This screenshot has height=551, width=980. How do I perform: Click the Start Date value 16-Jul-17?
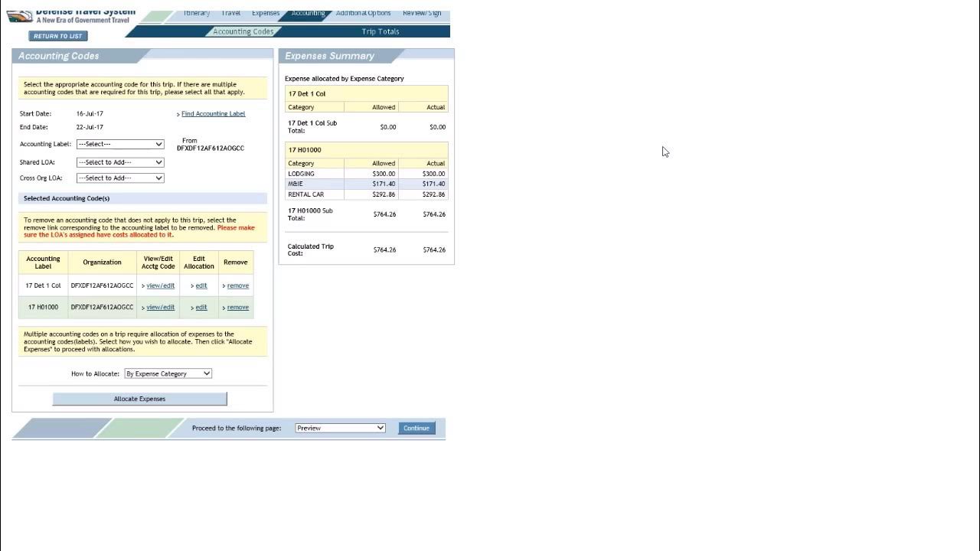(x=90, y=114)
